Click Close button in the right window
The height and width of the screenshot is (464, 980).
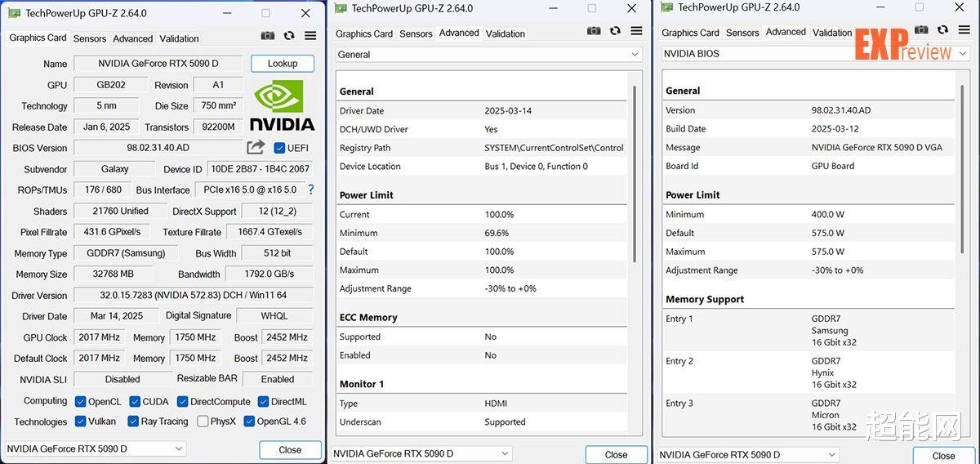(943, 456)
